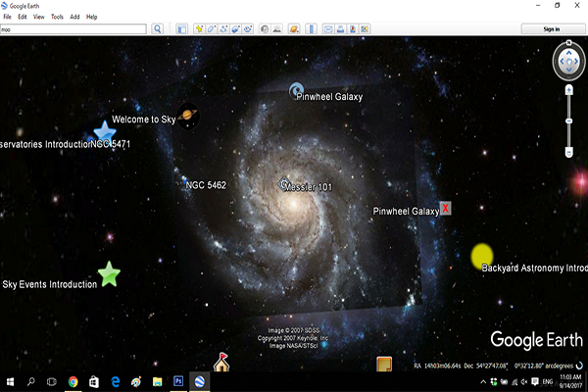Add a placemark with pushpin icon
Screen dimensions: 588x392
point(199,28)
